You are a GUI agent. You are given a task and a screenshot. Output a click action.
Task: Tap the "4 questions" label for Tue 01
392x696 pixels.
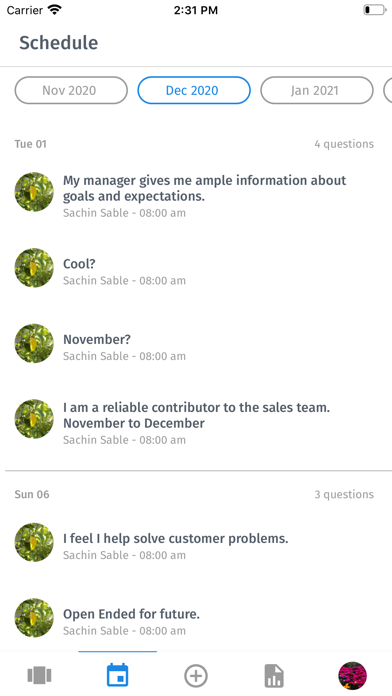point(344,144)
